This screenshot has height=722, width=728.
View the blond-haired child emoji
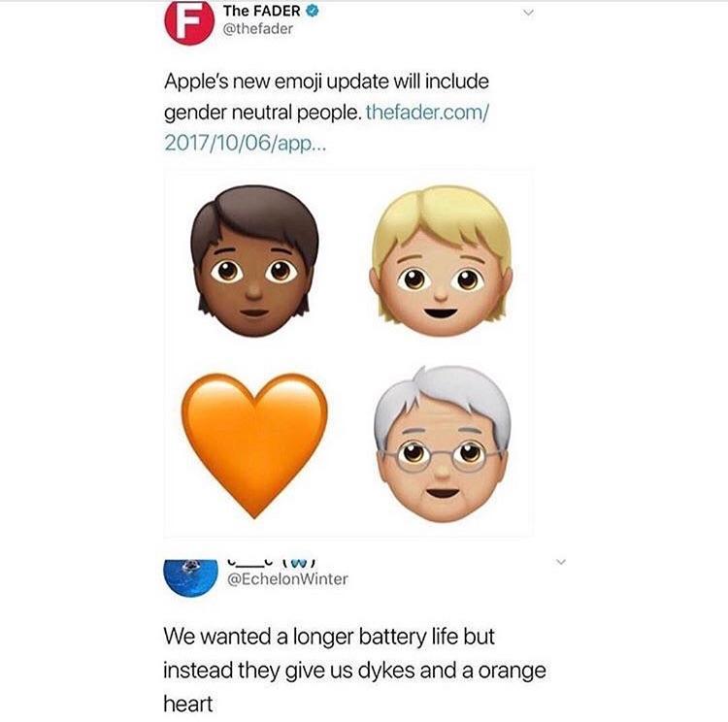pyautogui.click(x=442, y=260)
